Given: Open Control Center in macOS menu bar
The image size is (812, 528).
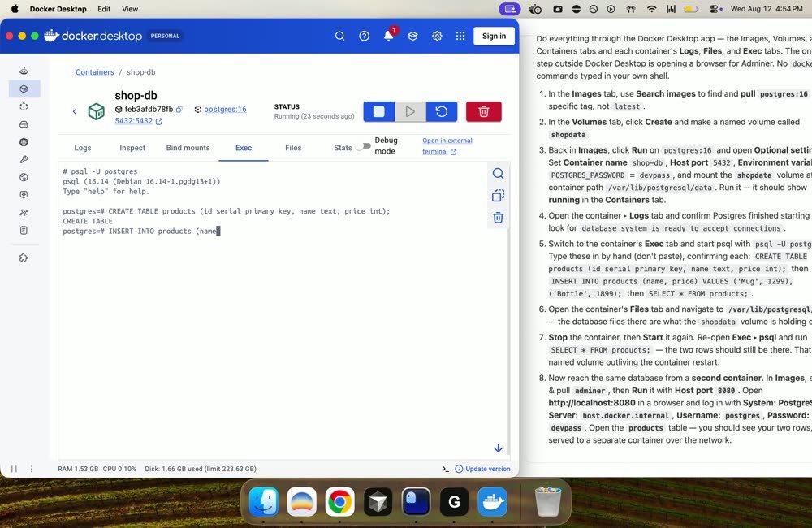Looking at the screenshot, I should (715, 9).
